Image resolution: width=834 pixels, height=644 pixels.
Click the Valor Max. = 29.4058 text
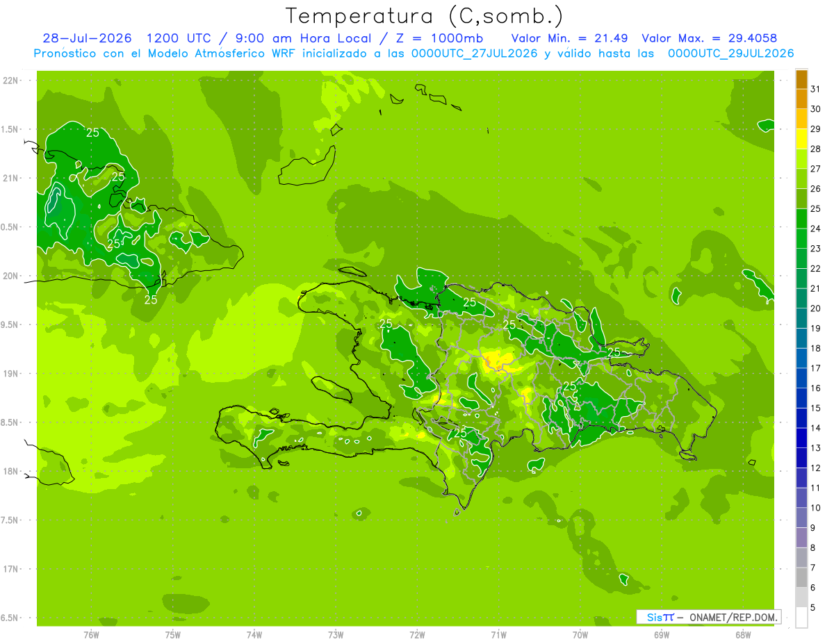(710, 38)
